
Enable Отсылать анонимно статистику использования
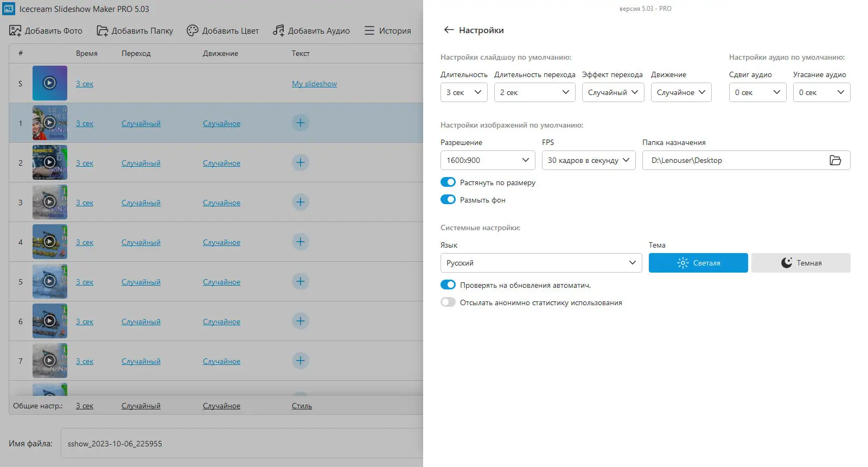coord(448,302)
